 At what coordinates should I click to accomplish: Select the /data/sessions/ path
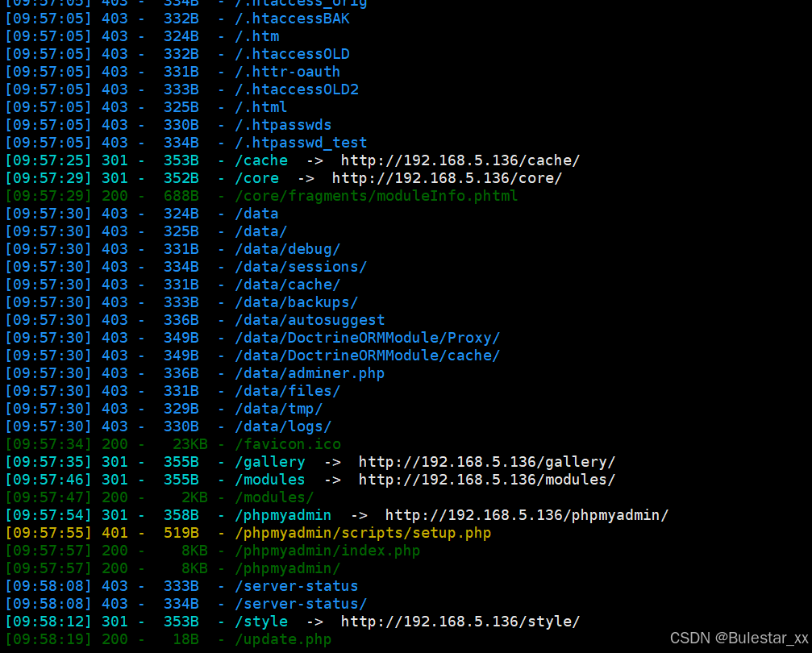click(301, 267)
